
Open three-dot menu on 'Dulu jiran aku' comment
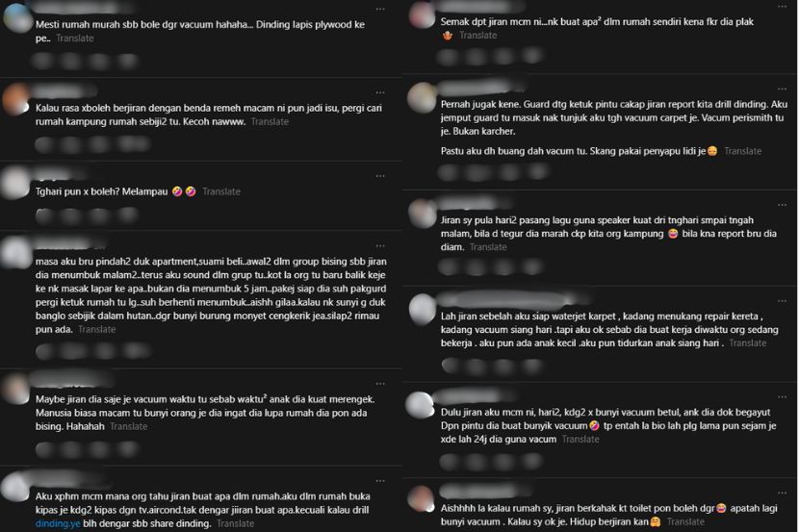782,396
